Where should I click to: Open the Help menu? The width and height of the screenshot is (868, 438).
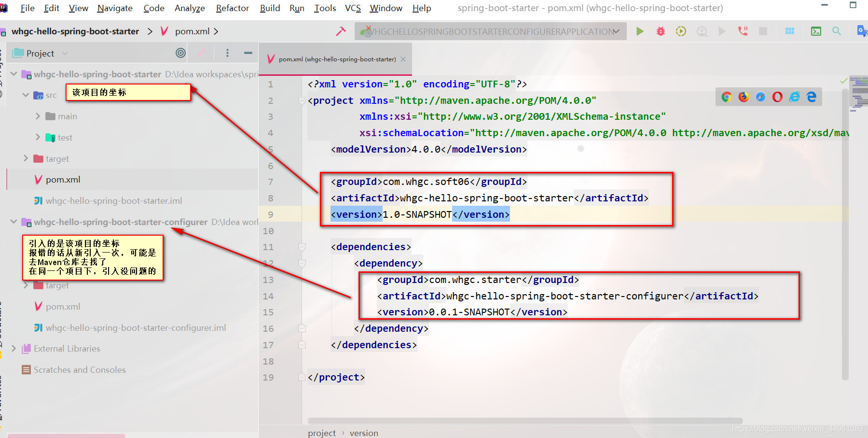[422, 8]
